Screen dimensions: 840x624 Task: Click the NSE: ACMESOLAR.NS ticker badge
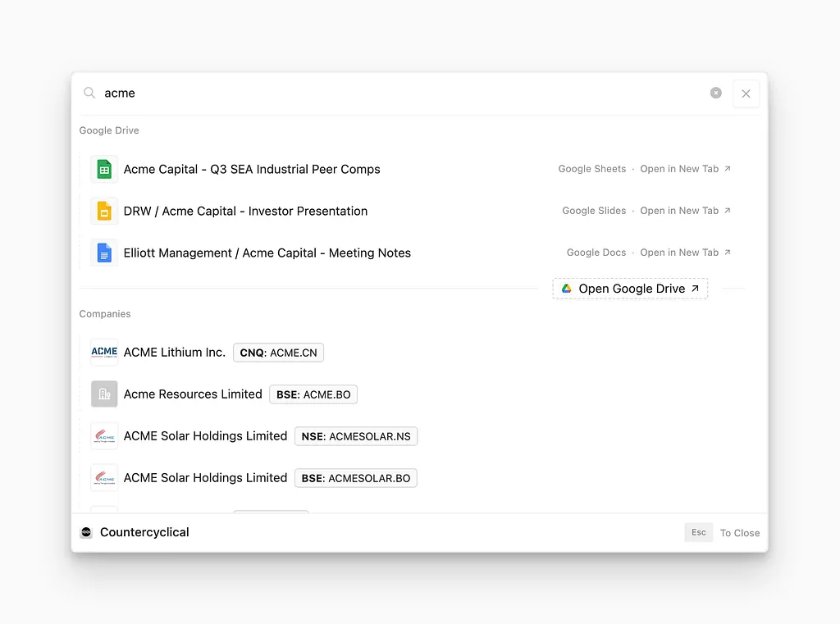pos(356,436)
